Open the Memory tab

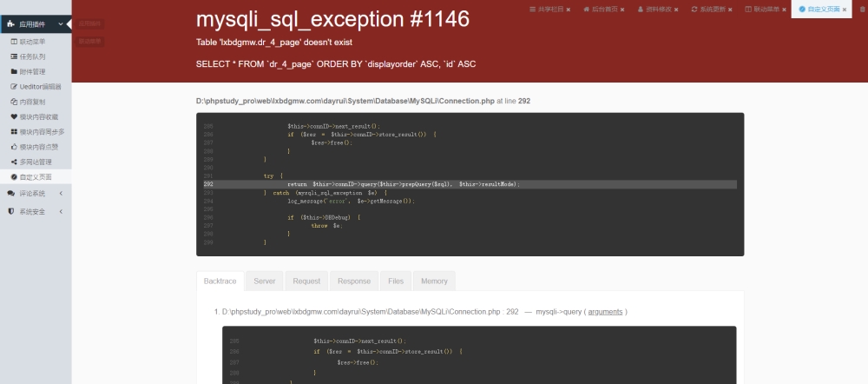coord(434,281)
